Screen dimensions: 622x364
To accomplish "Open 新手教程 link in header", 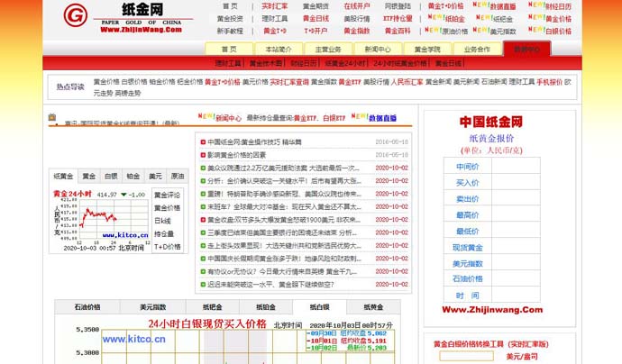I will [x=230, y=31].
